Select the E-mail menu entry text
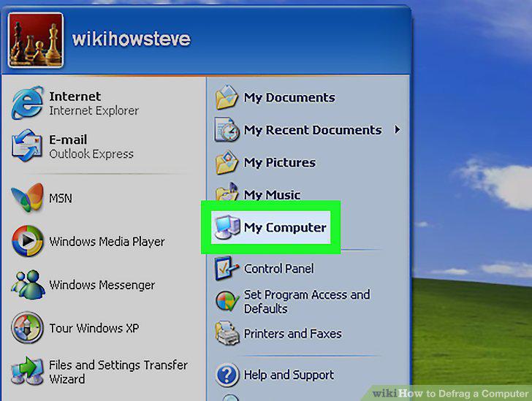532x401 pixels. click(68, 140)
